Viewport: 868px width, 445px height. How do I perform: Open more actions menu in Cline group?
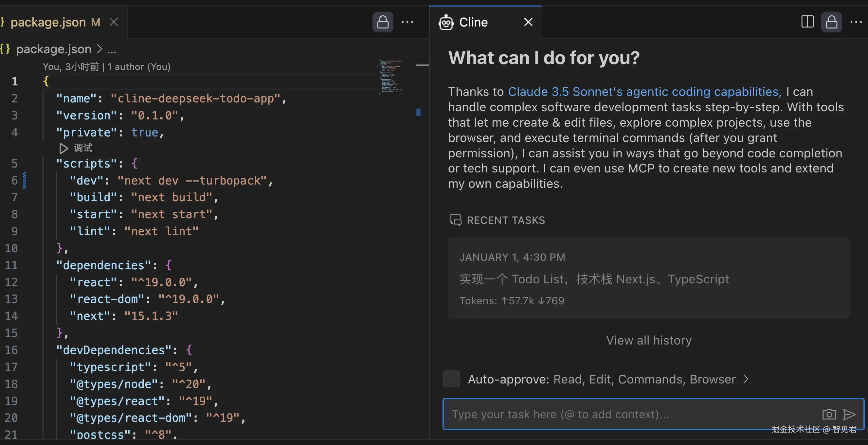click(x=856, y=22)
